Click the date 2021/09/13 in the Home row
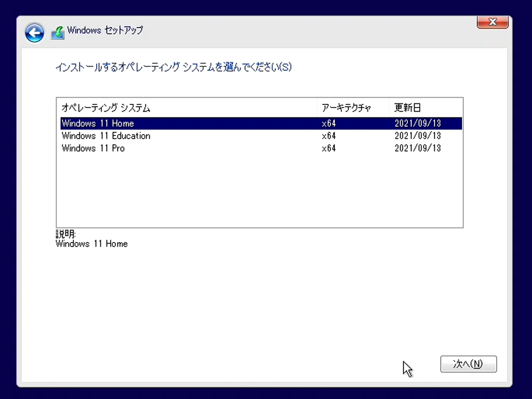532x399 pixels. point(418,123)
